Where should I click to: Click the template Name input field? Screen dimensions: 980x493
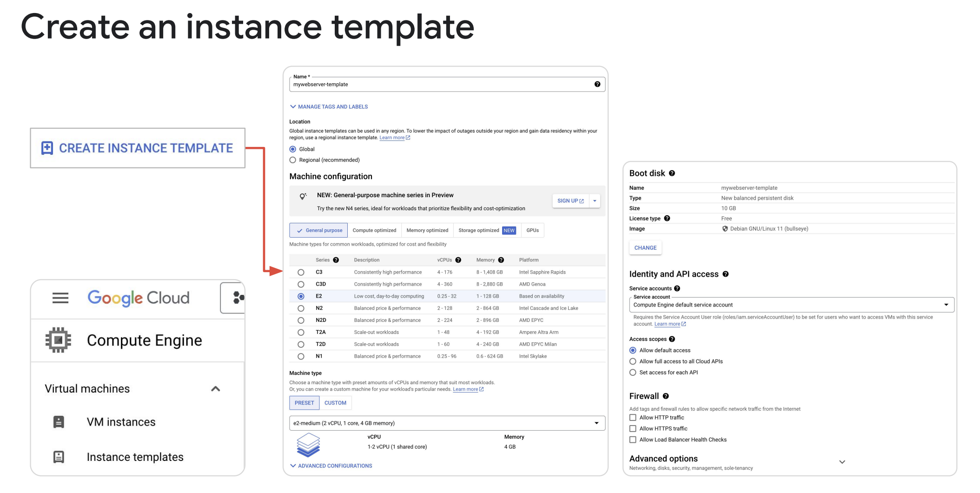(442, 85)
